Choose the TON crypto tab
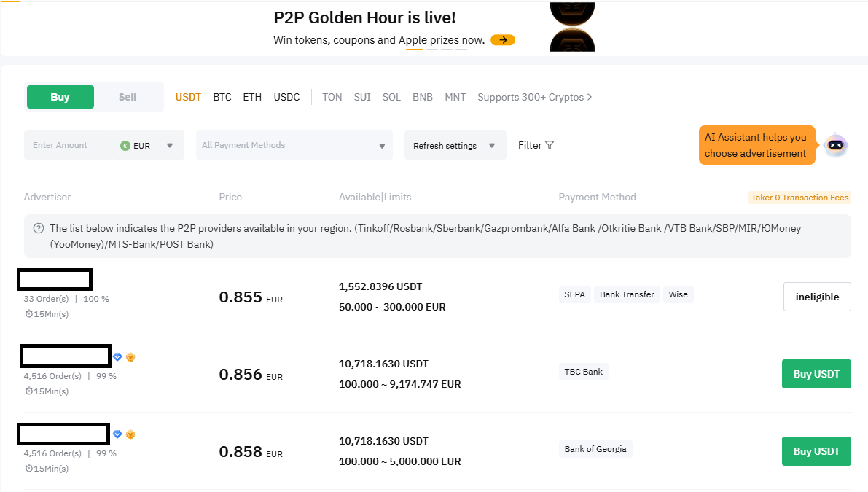Viewport: 868px width, 492px height. (332, 97)
